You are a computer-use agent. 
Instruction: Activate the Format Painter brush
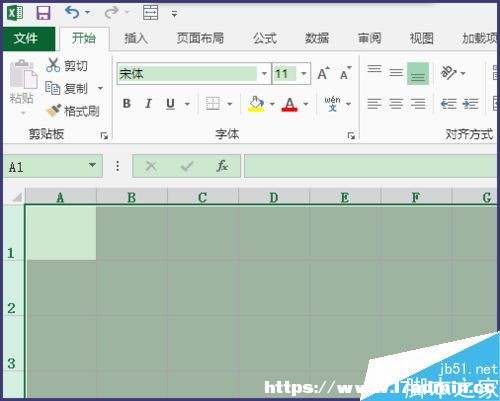tap(73, 111)
